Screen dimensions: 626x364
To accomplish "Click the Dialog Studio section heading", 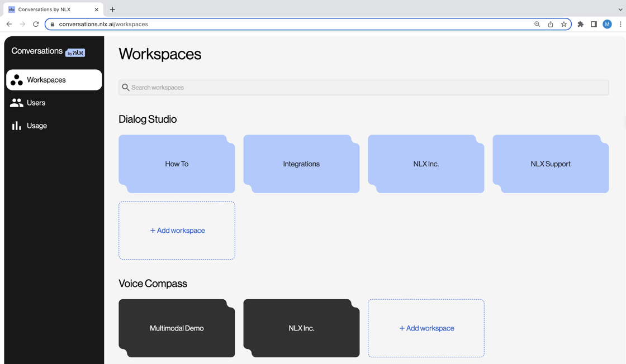I will tap(148, 119).
